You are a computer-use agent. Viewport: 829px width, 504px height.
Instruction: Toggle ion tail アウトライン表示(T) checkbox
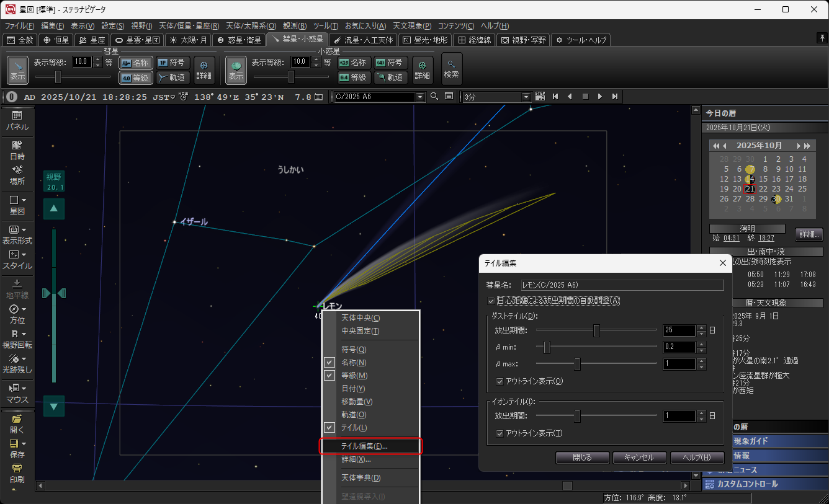pos(500,433)
